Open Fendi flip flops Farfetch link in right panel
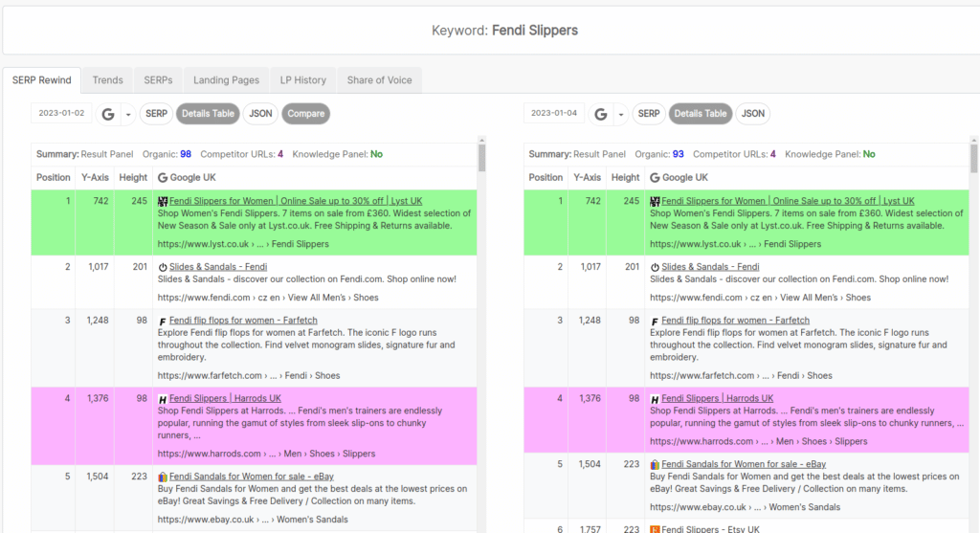Viewport: 980px width, 533px height. point(736,321)
